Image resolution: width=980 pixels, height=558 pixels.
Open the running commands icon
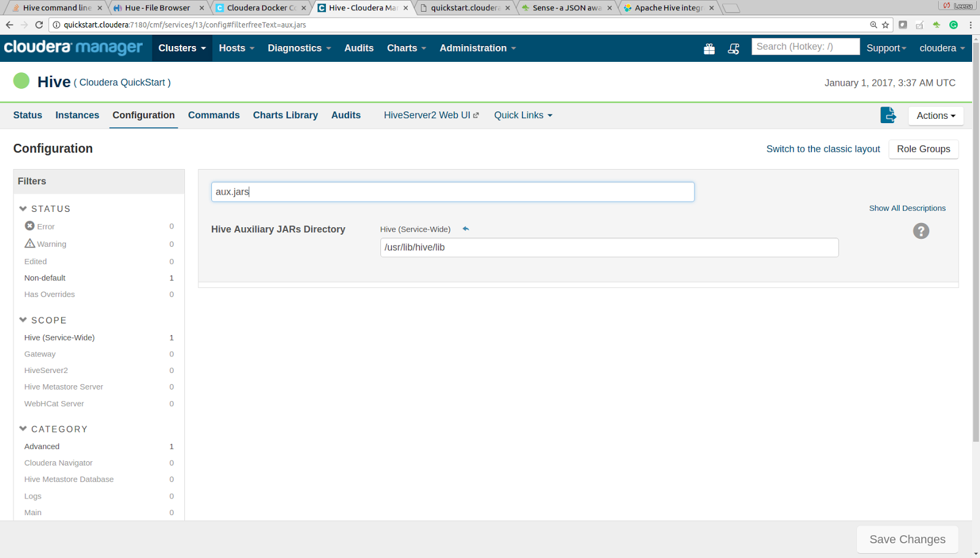click(733, 48)
